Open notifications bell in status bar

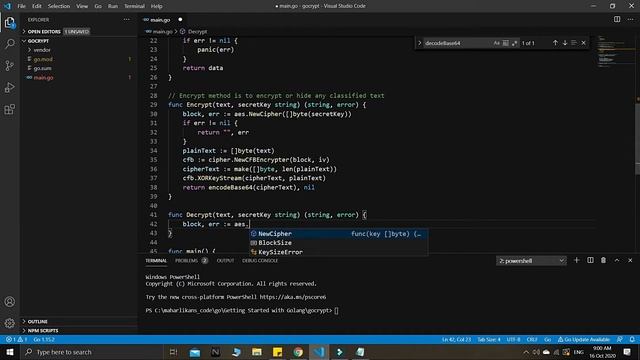tap(632, 339)
